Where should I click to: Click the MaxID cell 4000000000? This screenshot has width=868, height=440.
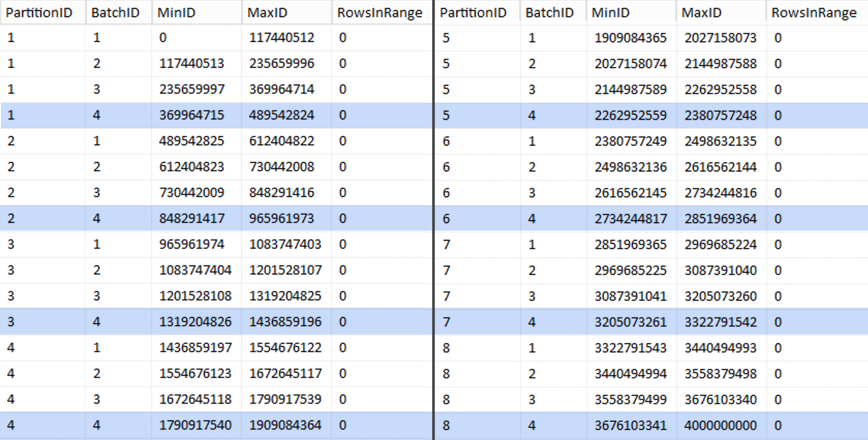coord(721,426)
